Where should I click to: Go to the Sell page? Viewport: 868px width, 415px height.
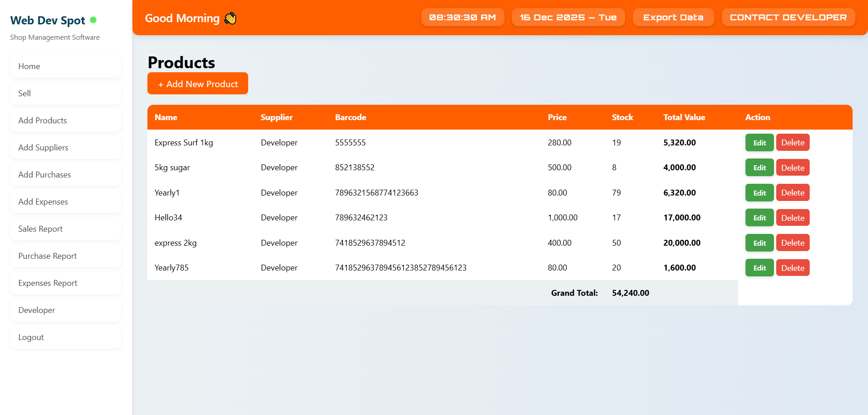[x=66, y=93]
